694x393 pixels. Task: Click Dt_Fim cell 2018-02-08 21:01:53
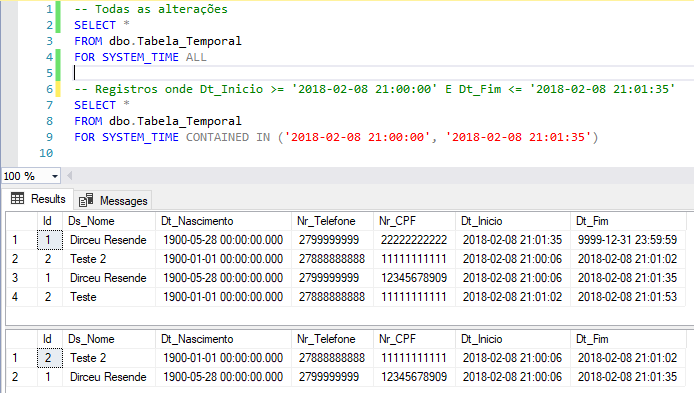[628, 297]
